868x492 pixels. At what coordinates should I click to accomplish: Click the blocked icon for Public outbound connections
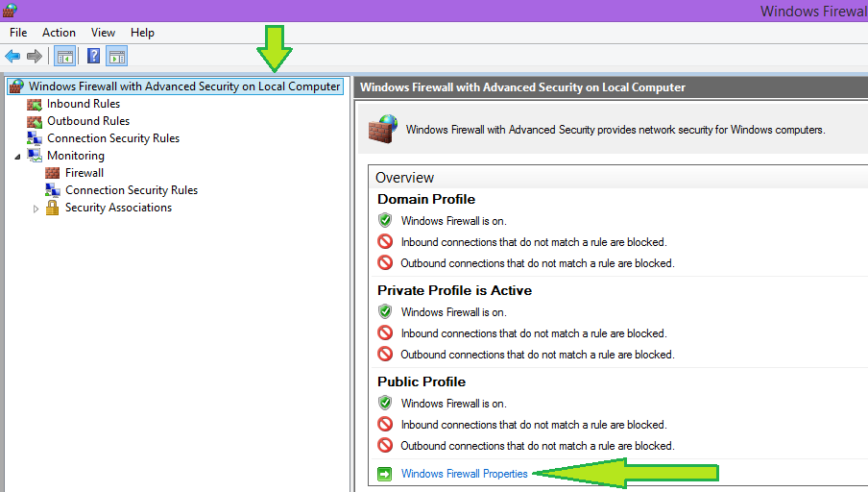pyautogui.click(x=385, y=446)
